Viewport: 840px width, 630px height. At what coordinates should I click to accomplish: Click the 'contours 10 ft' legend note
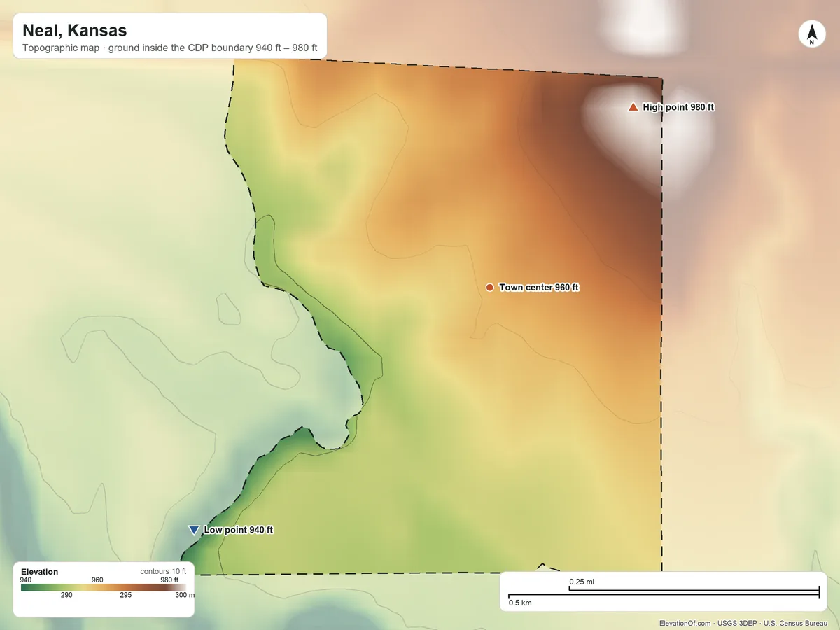[x=163, y=572]
